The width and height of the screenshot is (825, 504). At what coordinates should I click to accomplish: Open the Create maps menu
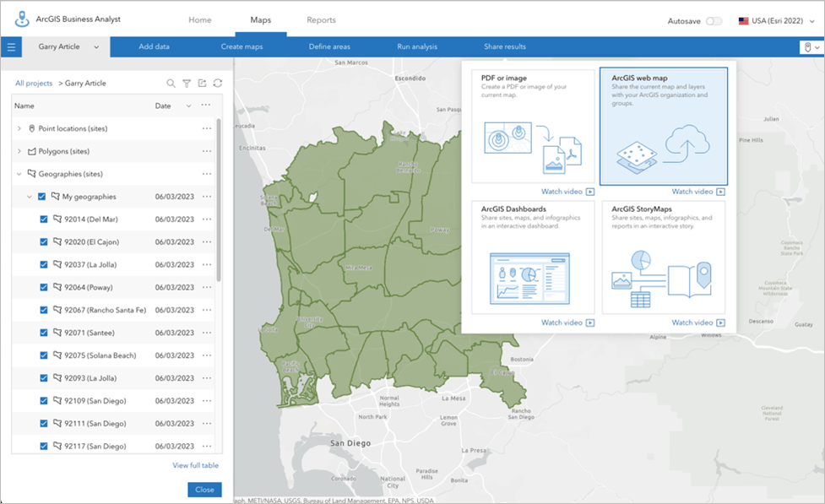tap(242, 46)
